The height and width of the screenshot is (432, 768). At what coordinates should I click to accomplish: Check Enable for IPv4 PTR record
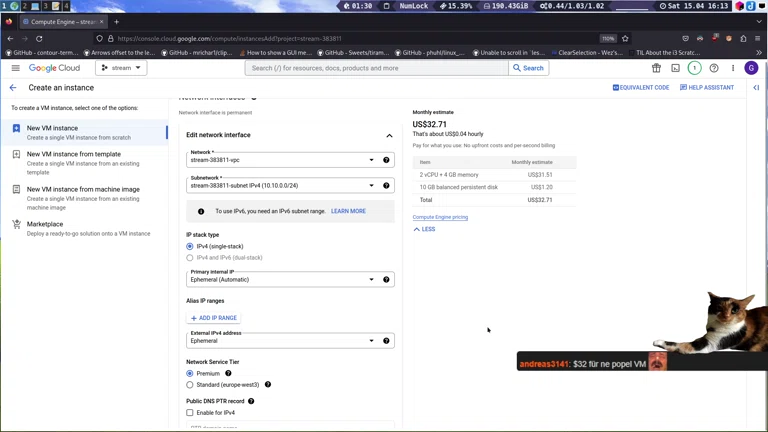click(x=190, y=412)
